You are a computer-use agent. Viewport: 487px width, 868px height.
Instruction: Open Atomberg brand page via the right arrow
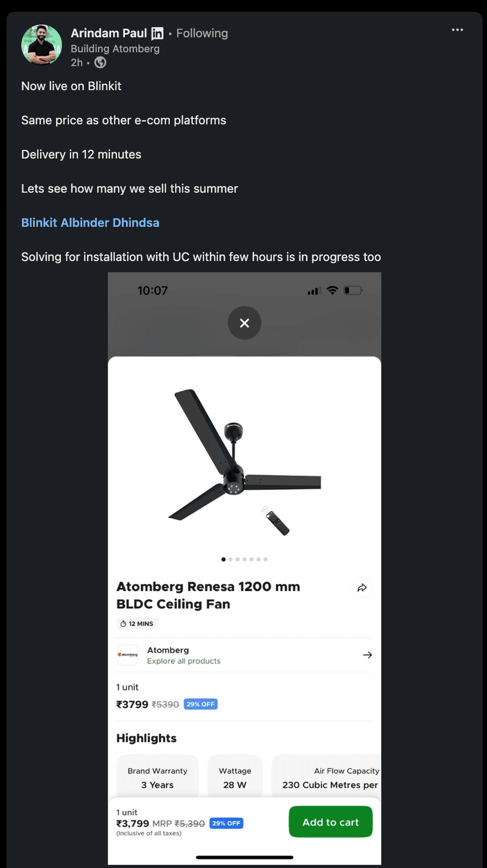click(x=367, y=655)
